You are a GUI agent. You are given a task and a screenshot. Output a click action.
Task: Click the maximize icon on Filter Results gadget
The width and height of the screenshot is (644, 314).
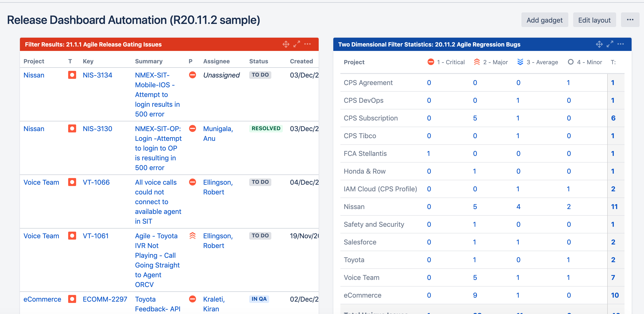pyautogui.click(x=297, y=44)
